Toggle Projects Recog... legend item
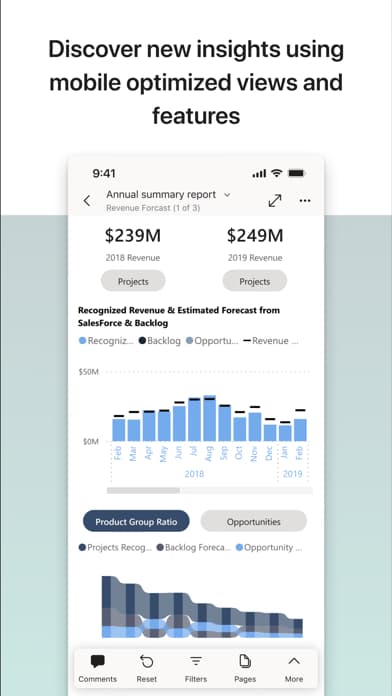This screenshot has width=392, height=696. (x=115, y=547)
